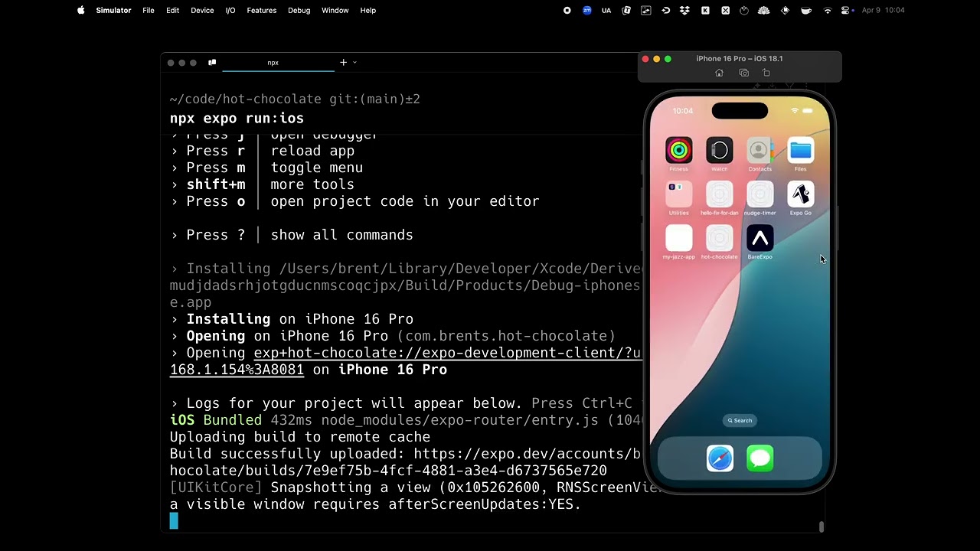Image resolution: width=980 pixels, height=551 pixels.
Task: Click the terminal scrollbar thumb
Action: 822,527
